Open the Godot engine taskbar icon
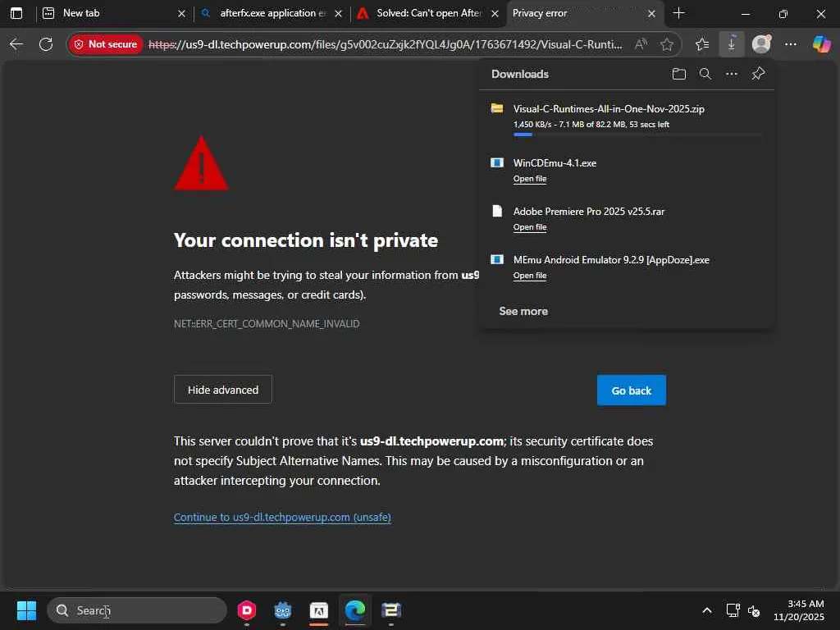840x630 pixels. click(x=282, y=610)
